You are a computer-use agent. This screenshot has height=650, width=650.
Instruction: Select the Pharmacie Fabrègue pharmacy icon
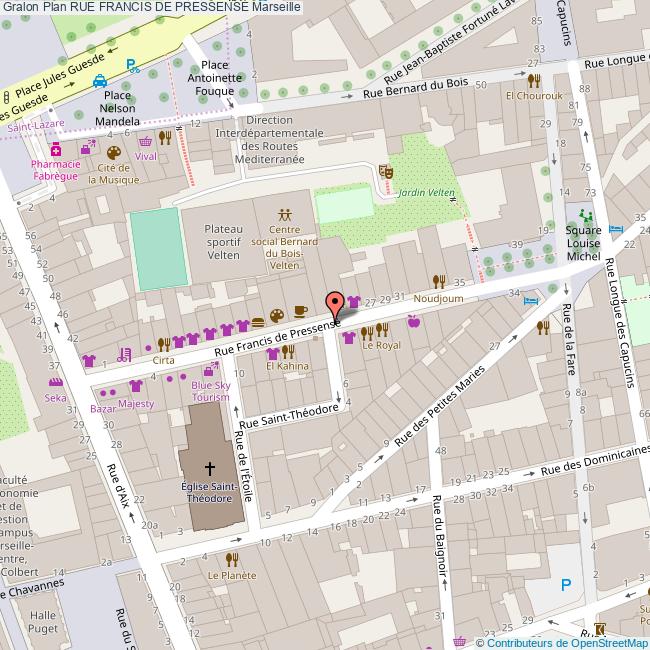[57, 148]
